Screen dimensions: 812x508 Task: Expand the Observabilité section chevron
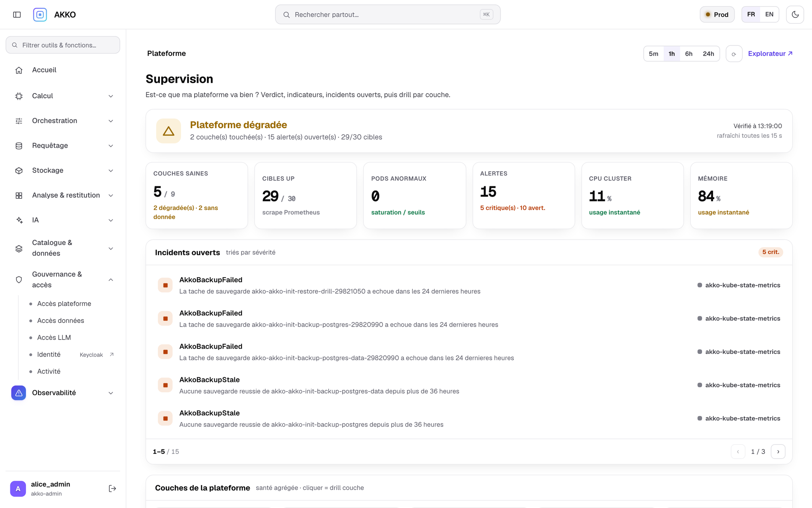click(111, 393)
